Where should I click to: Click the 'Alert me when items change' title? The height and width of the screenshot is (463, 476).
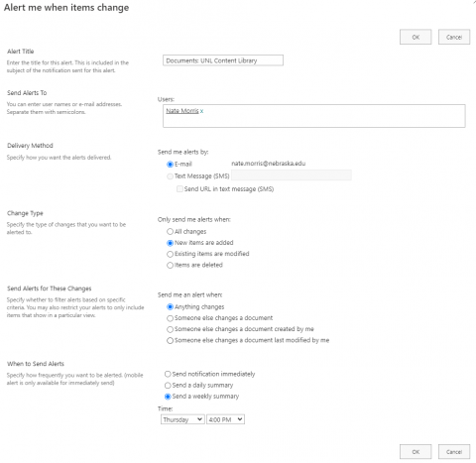tap(66, 8)
